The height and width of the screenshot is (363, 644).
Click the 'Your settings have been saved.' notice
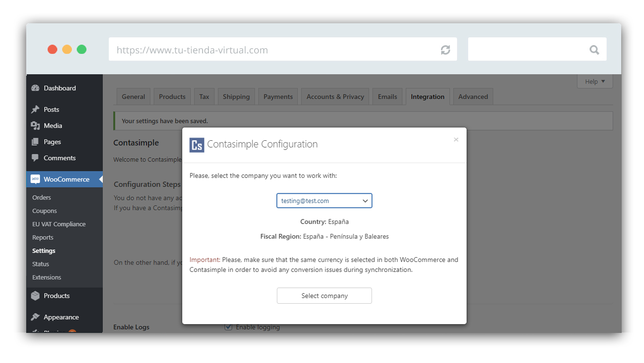pos(363,121)
